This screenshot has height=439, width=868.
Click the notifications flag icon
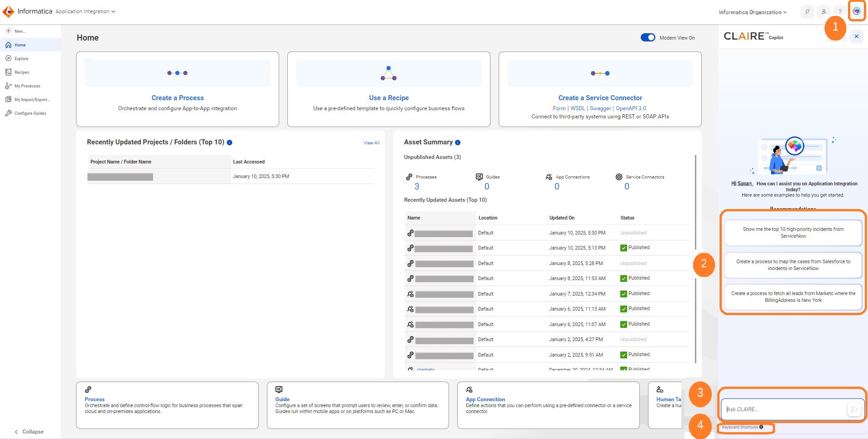807,12
